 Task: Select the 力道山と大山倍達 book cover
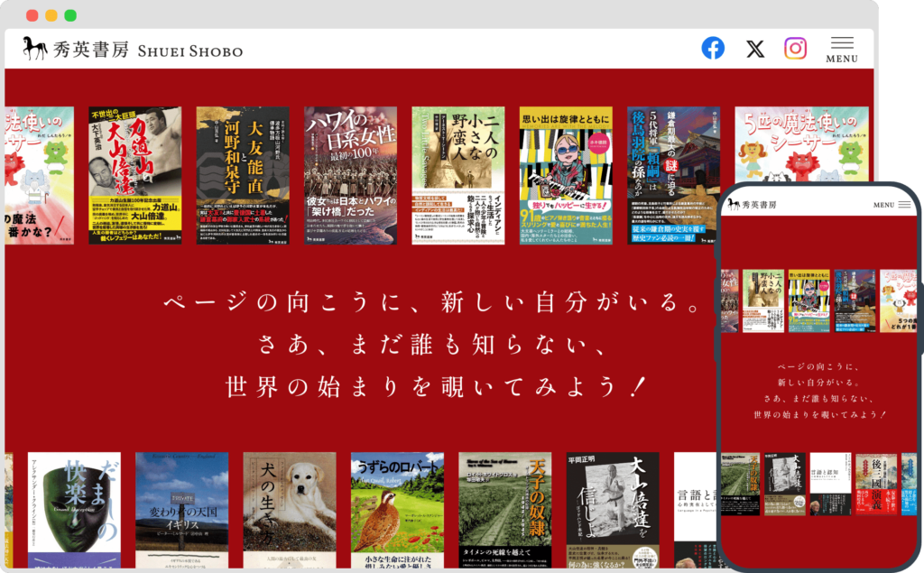coord(134,176)
